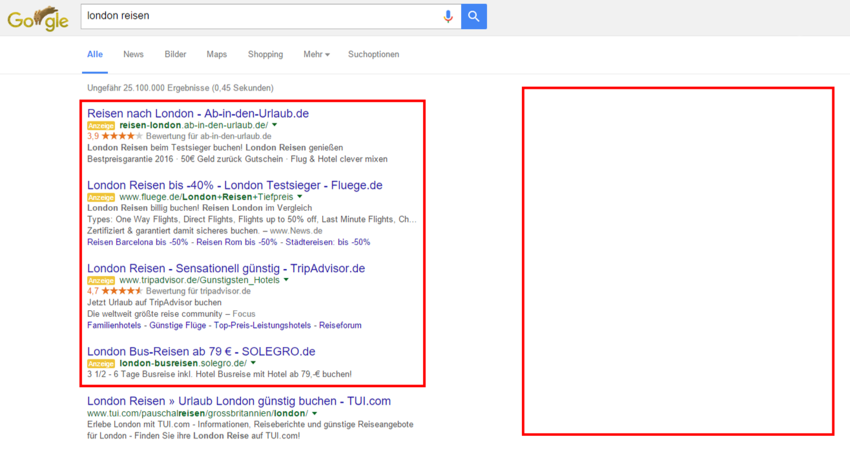Click 'Bewertung für ab-in-den-urlaub.de' text
The width and height of the screenshot is (850, 450).
pyautogui.click(x=209, y=136)
